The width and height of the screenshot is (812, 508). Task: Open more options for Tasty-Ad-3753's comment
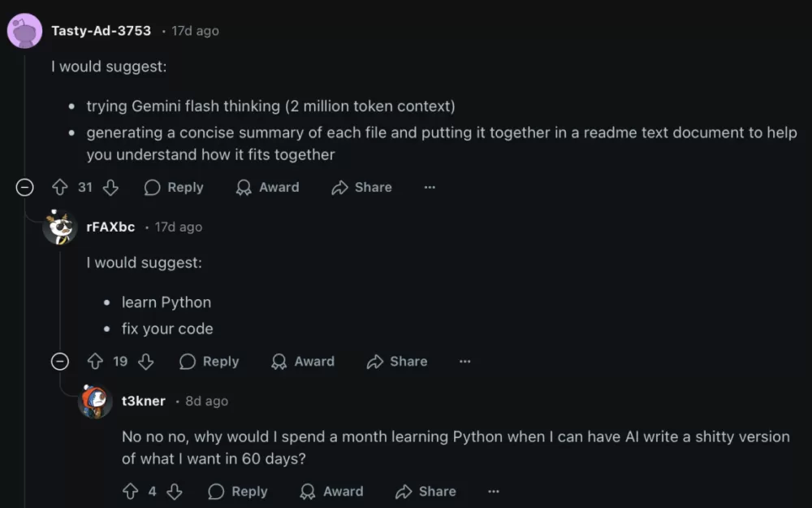coord(430,188)
